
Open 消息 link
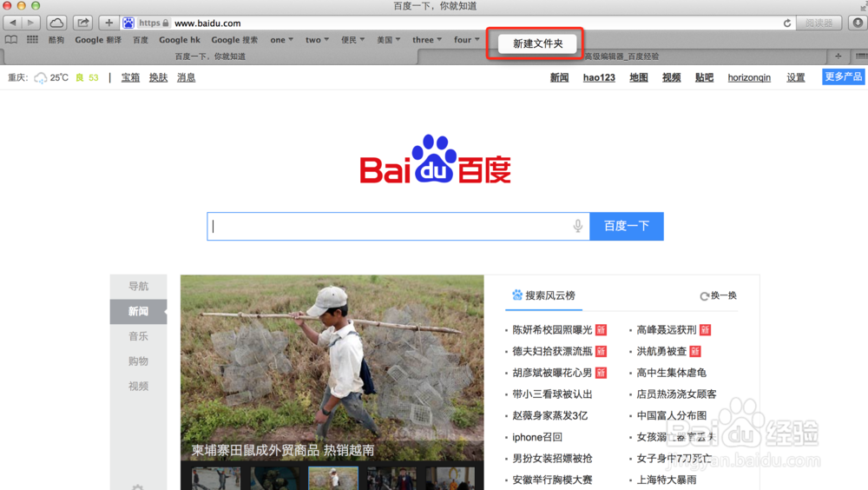[186, 77]
